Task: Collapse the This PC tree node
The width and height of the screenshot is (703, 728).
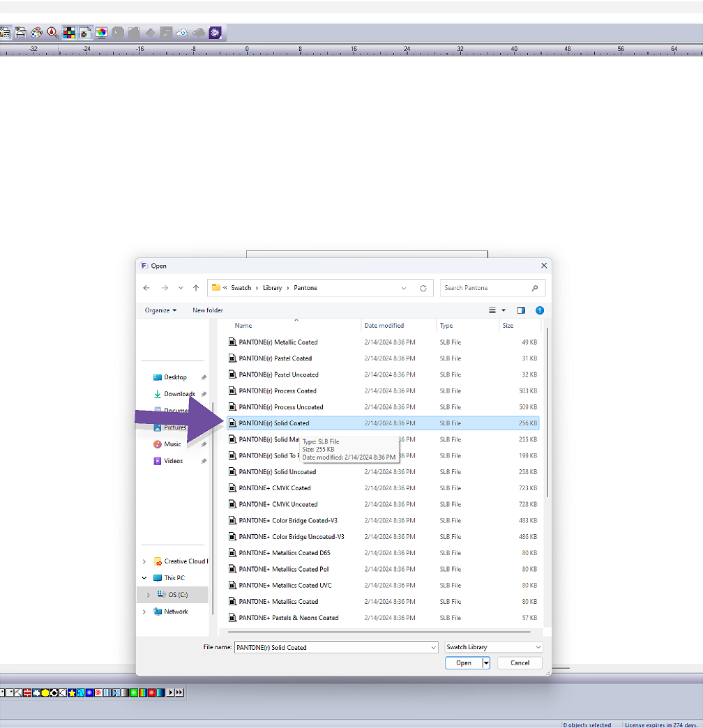Action: click(144, 578)
